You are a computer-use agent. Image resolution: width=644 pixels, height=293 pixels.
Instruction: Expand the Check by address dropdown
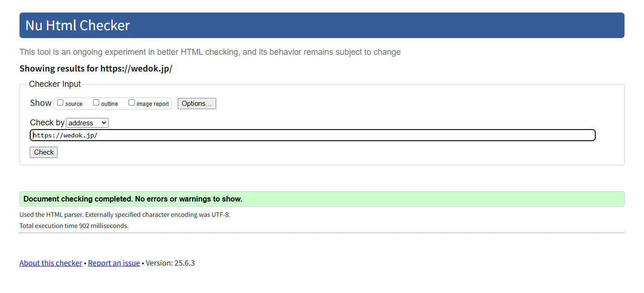pos(87,123)
